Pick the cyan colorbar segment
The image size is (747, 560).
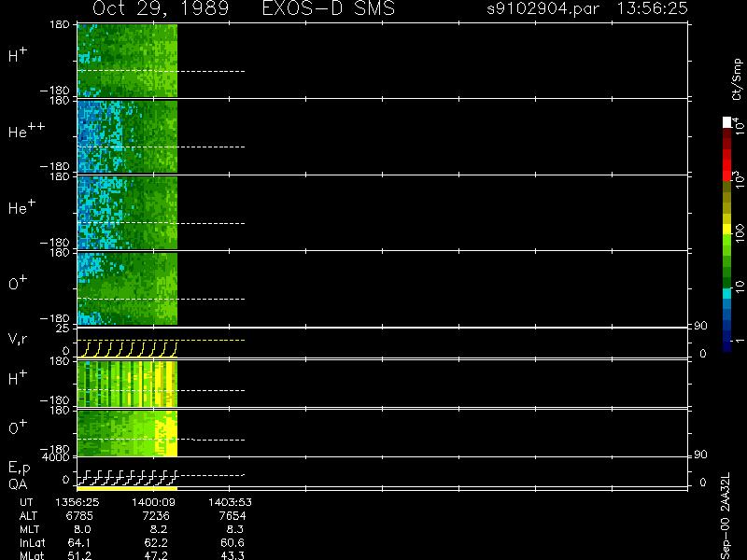(x=727, y=293)
